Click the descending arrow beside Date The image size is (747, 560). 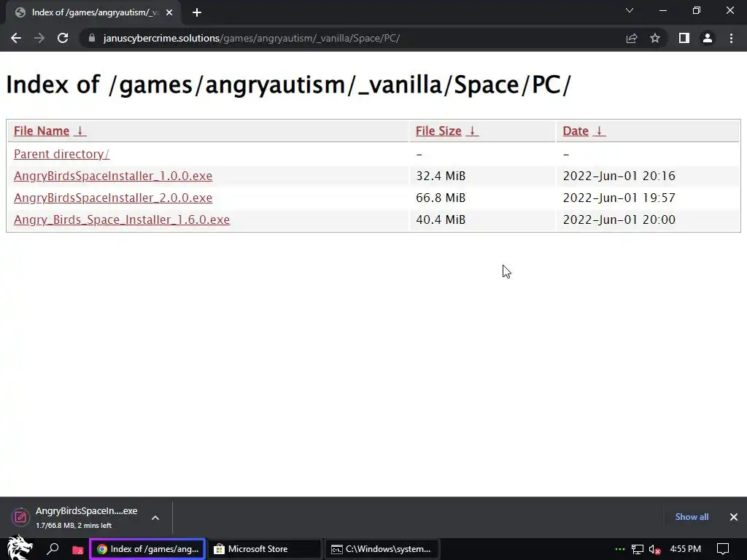[600, 131]
